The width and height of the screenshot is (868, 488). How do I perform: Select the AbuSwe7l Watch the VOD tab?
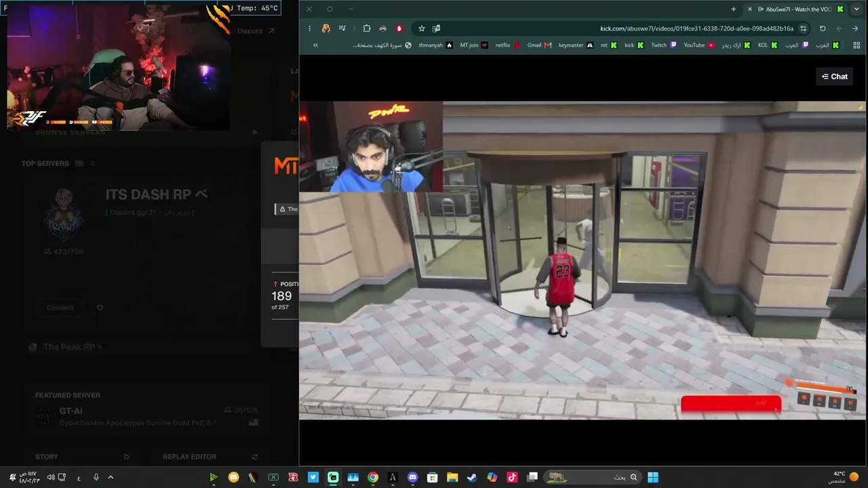click(x=795, y=9)
